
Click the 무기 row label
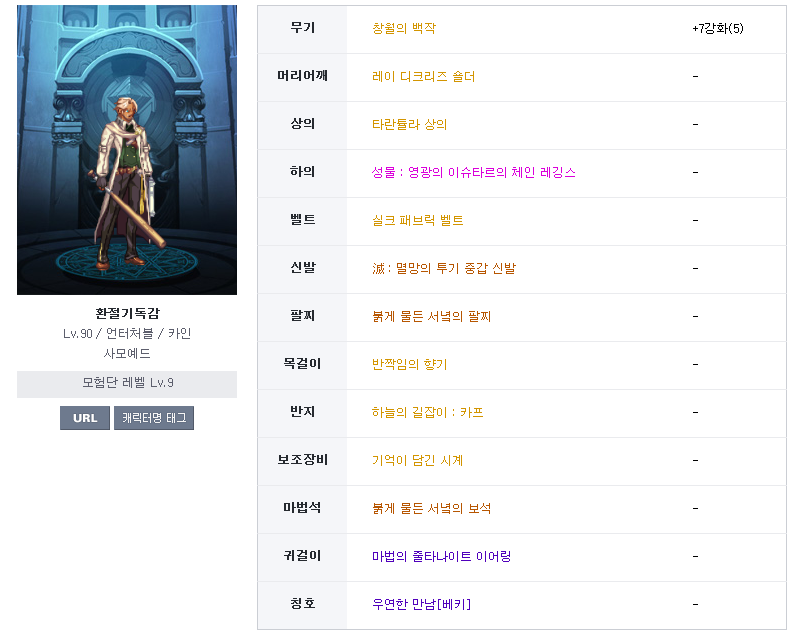coord(303,28)
